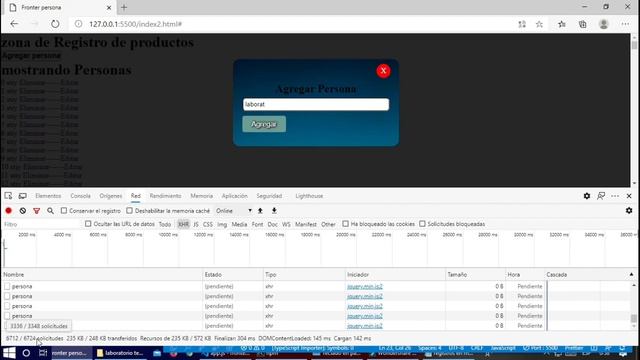The height and width of the screenshot is (360, 640).
Task: Sort requests by Nombre column header
Action: (x=102, y=275)
